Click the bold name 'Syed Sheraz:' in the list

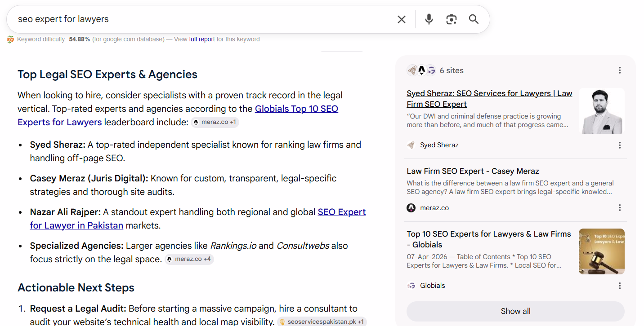(58, 145)
